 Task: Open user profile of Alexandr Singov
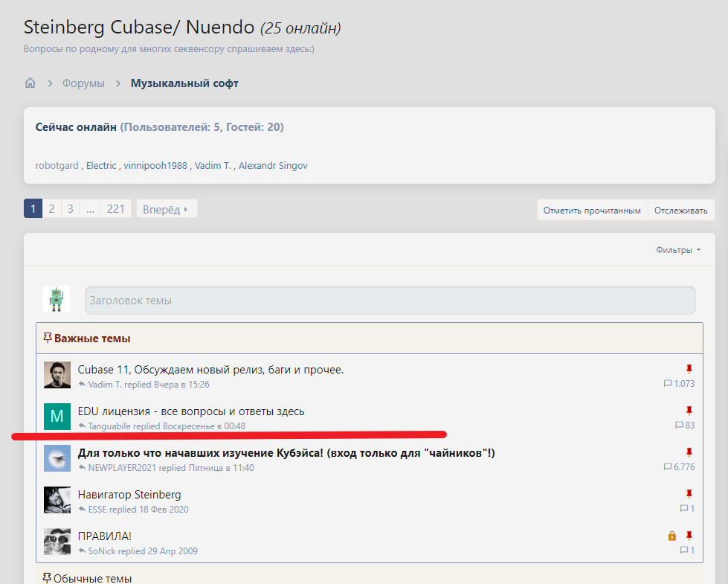(273, 165)
